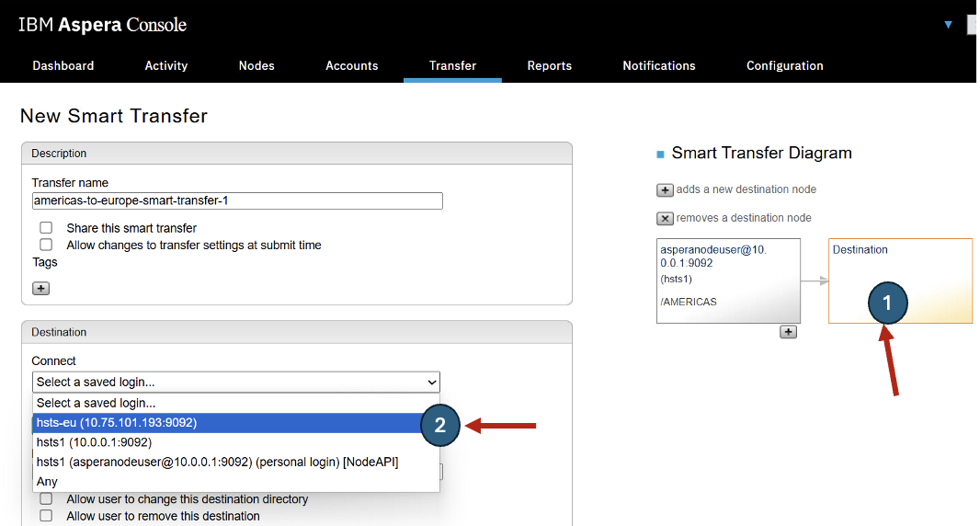This screenshot has width=980, height=526.
Task: Enable 'Share this smart transfer' checkbox
Action: coord(46,228)
